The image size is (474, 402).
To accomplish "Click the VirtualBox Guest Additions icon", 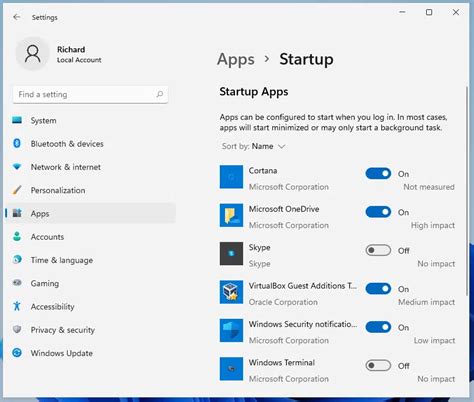I will 231,292.
